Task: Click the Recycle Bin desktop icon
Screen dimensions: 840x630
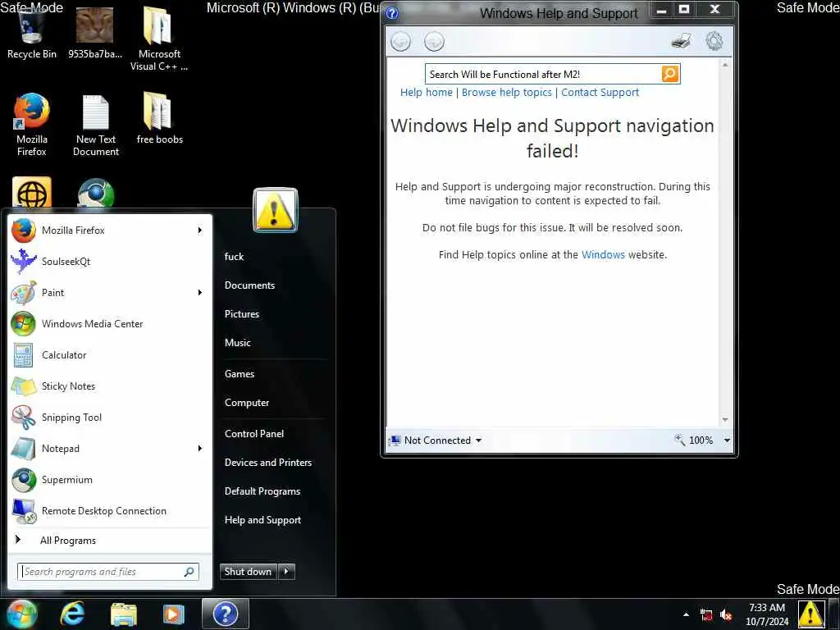Action: coord(31,32)
